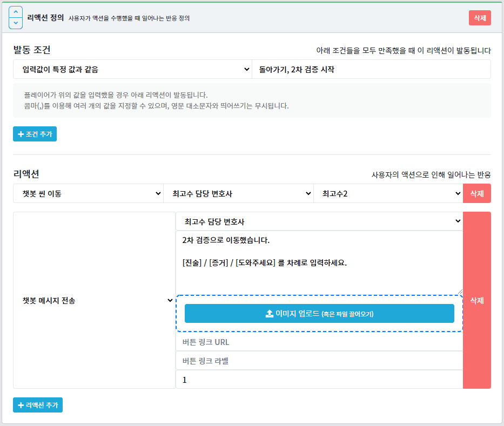Delete the 챗봇 메시지 전송 reaction block
Screen dimensions: 504x426
click(477, 300)
